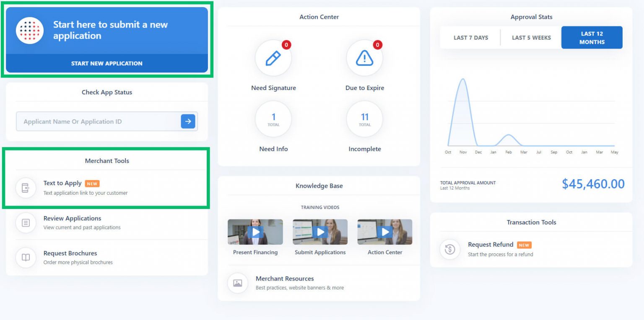Open the Action Center video thumbnail
Screen dimensions: 644x320
(x=384, y=232)
